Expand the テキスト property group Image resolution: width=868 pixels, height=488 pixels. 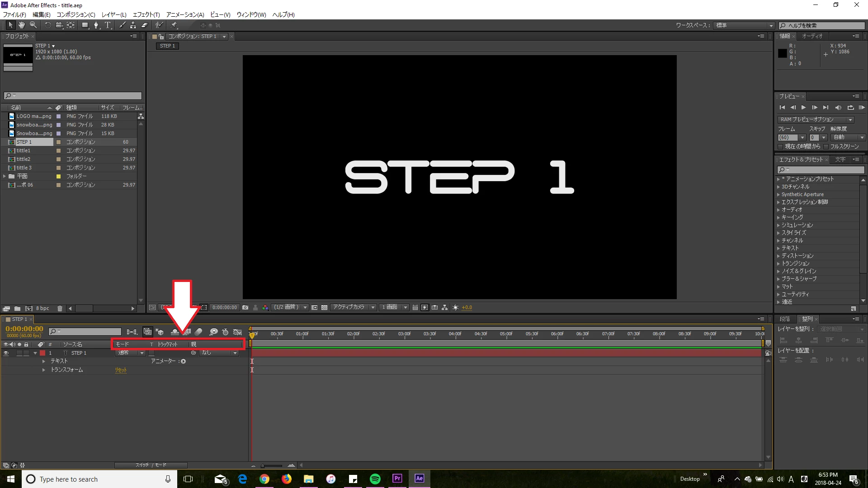tap(43, 361)
